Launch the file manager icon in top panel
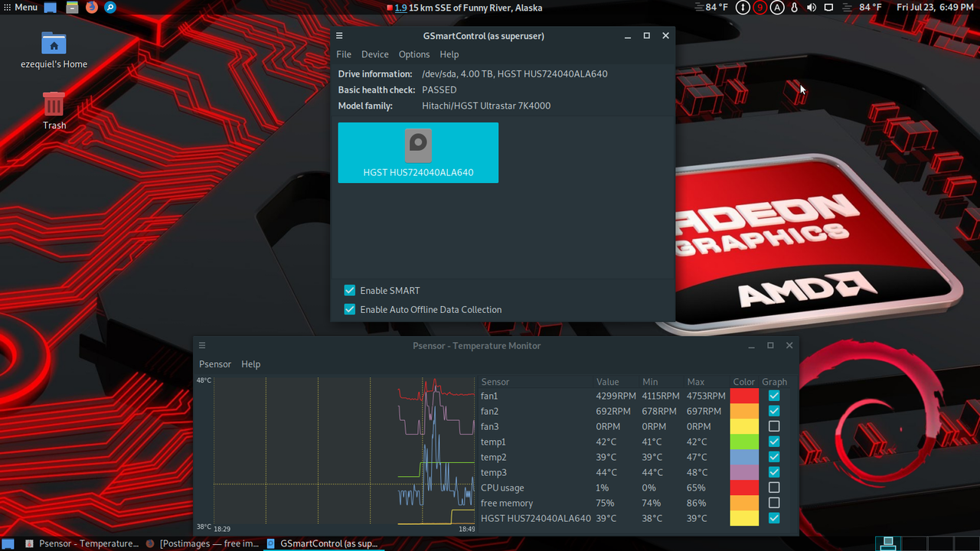 (72, 8)
